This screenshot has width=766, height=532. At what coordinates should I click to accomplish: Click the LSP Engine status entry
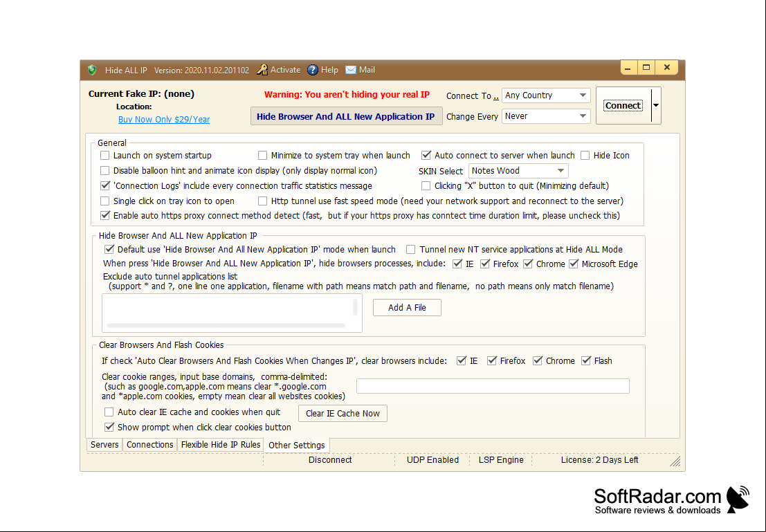(501, 459)
